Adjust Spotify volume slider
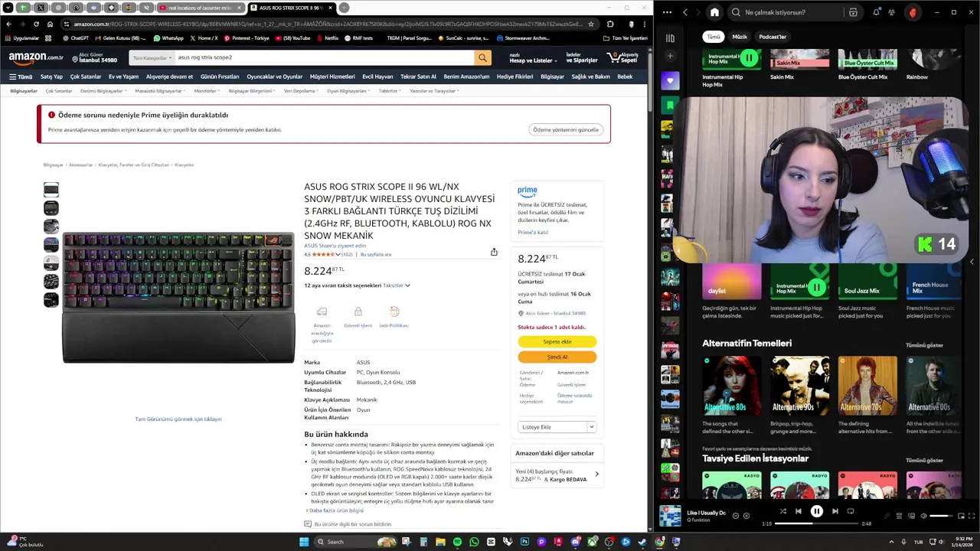The width and height of the screenshot is (980, 551). click(940, 516)
